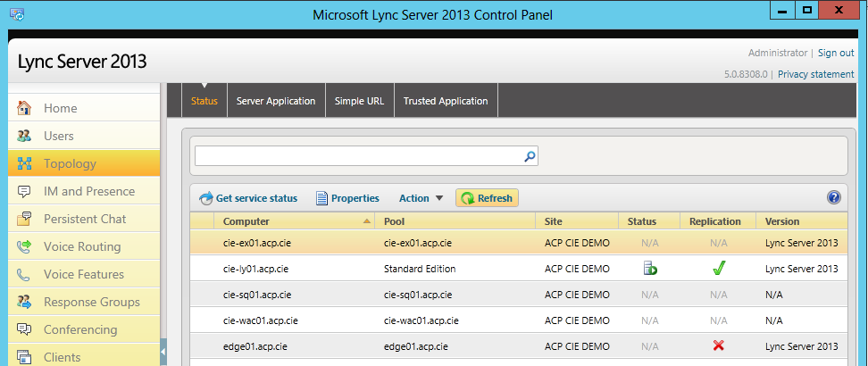868x366 pixels.
Task: Click the Lync Control Panel title bar icon
Action: (17, 14)
